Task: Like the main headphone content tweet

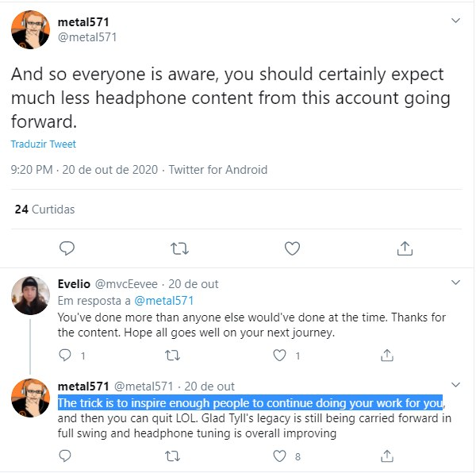Action: point(292,248)
